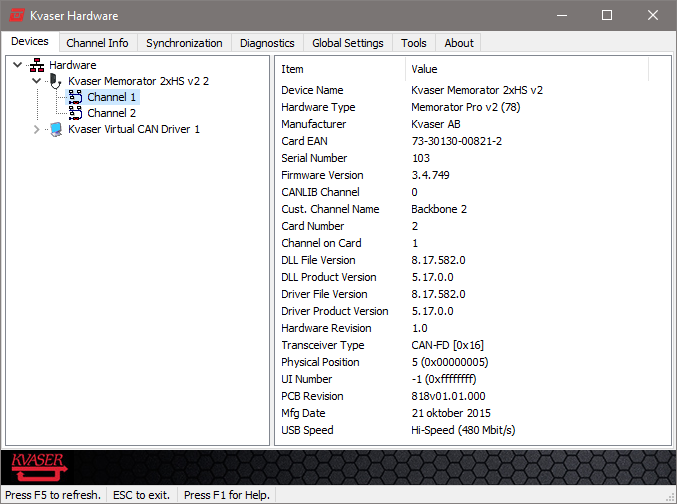The height and width of the screenshot is (504, 677).
Task: Click the CANLIB Channel row label
Action: point(320,192)
